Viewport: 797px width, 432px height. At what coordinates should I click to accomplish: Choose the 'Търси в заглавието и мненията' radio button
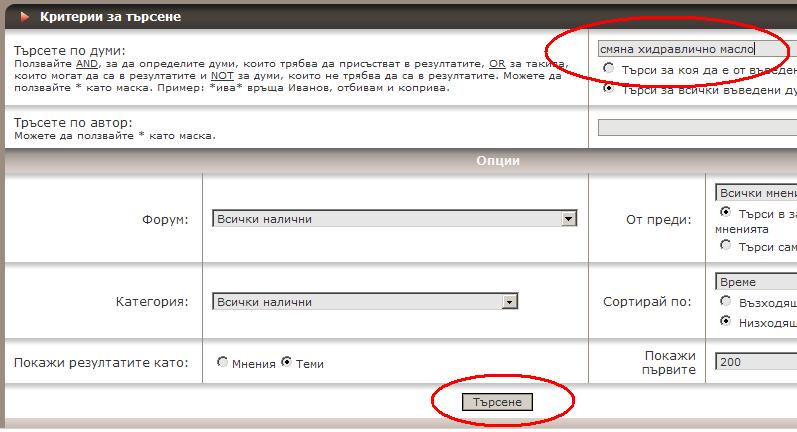click(726, 213)
